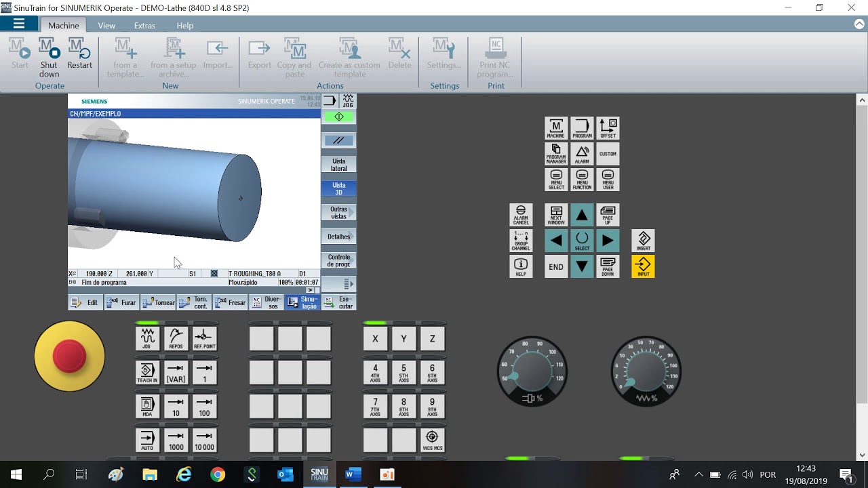The width and height of the screenshot is (868, 488).
Task: Click the yellow INPUT key
Action: coord(643,266)
